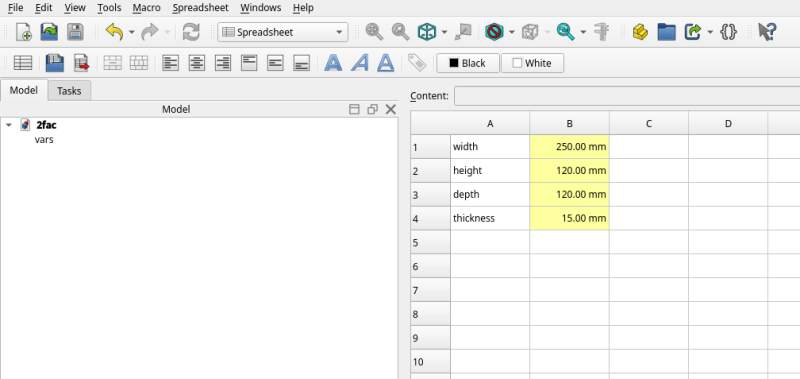Screen dimensions: 800x379
Task: Center cell text horizontally
Action: click(196, 63)
